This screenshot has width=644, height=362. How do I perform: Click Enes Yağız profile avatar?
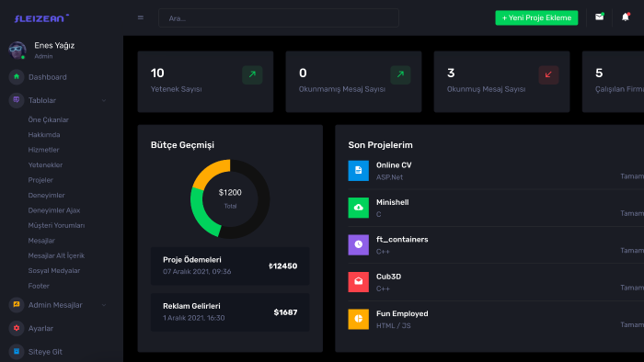(17, 50)
